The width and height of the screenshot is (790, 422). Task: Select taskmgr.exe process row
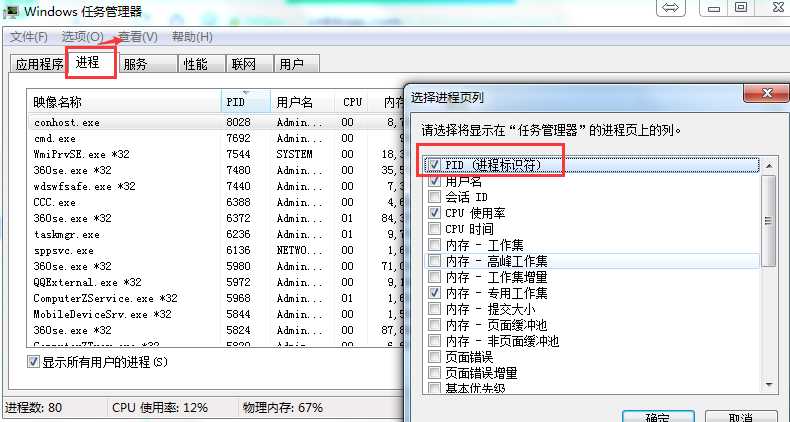(217, 234)
